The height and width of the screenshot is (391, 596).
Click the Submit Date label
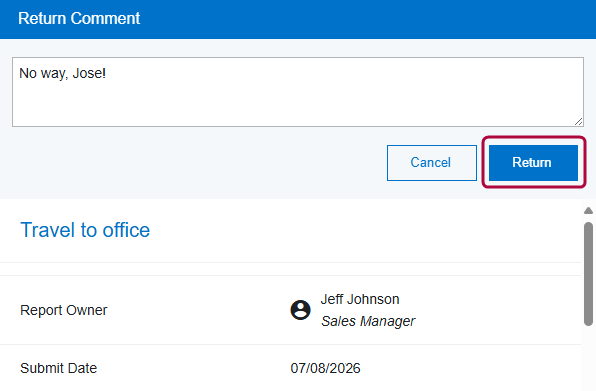[59, 368]
